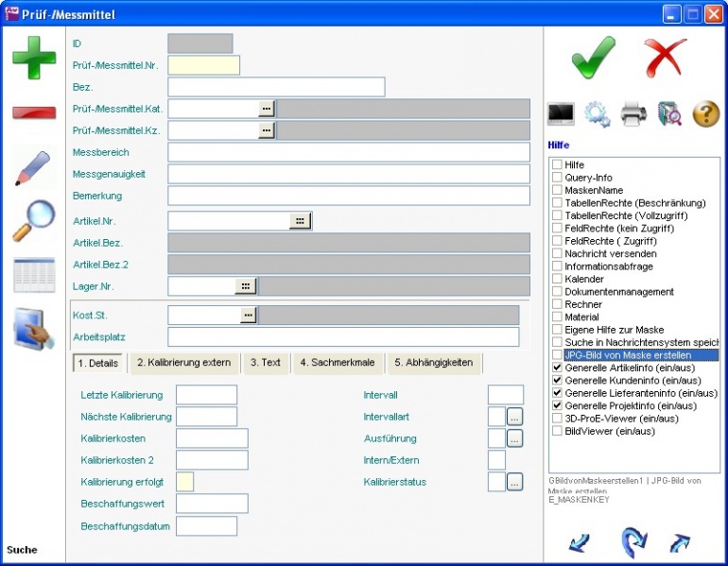Open search with the magnifying glass icon
The width and height of the screenshot is (728, 566).
pyautogui.click(x=33, y=221)
